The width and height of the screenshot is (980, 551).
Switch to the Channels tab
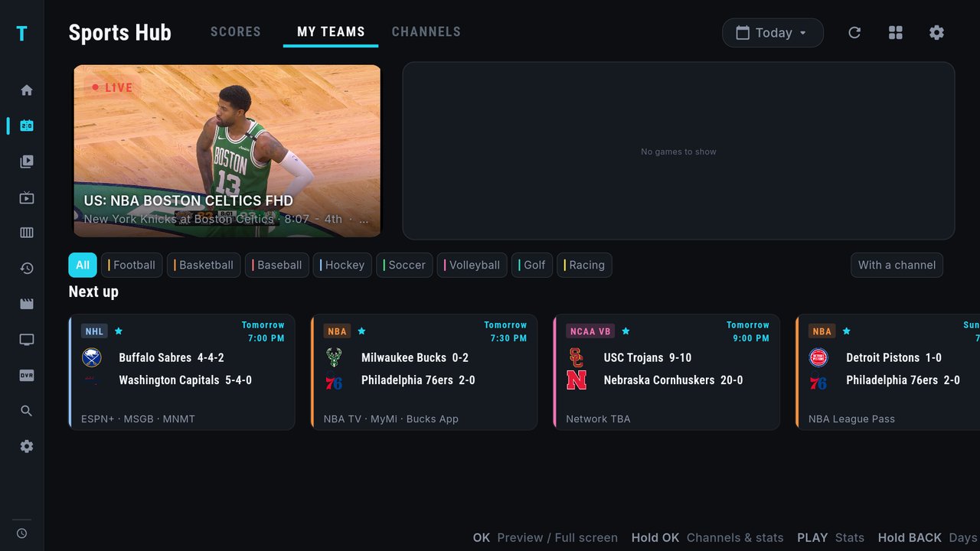tap(426, 32)
